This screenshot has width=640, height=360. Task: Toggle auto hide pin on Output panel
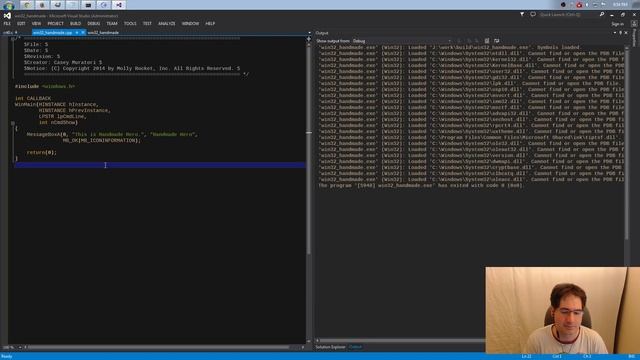tap(620, 33)
